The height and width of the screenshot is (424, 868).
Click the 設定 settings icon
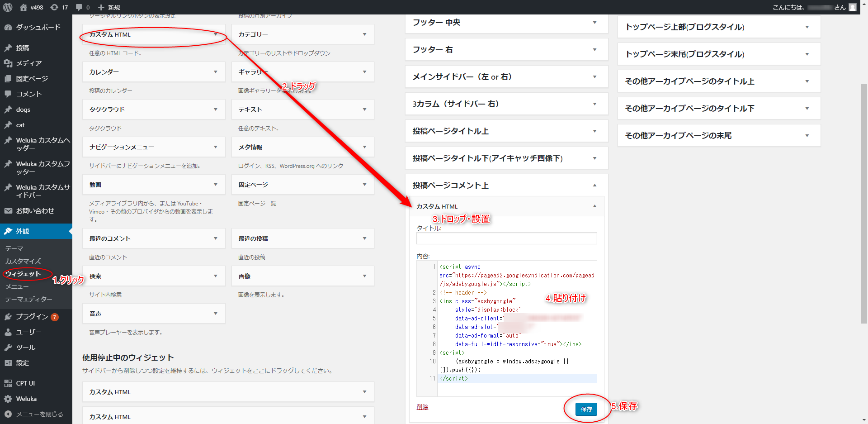(8, 363)
